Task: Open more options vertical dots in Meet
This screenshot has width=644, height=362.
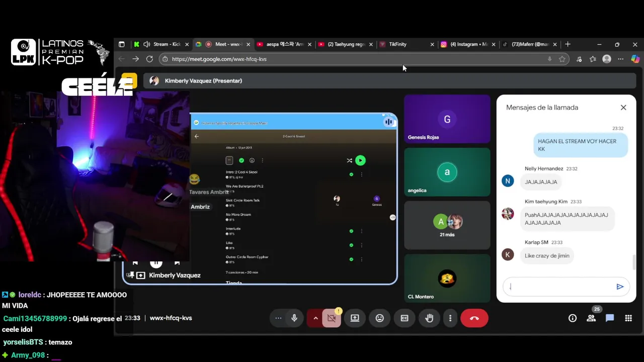Action: (x=450, y=318)
